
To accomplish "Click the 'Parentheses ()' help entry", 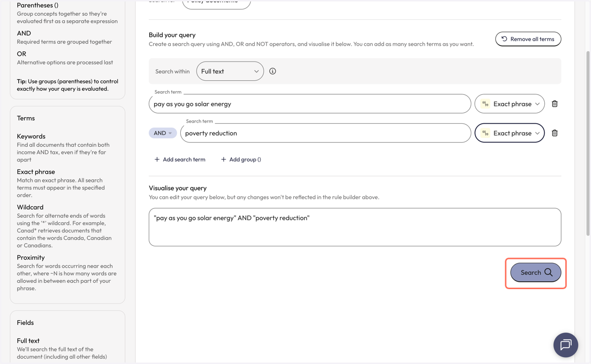I will 37,5.
